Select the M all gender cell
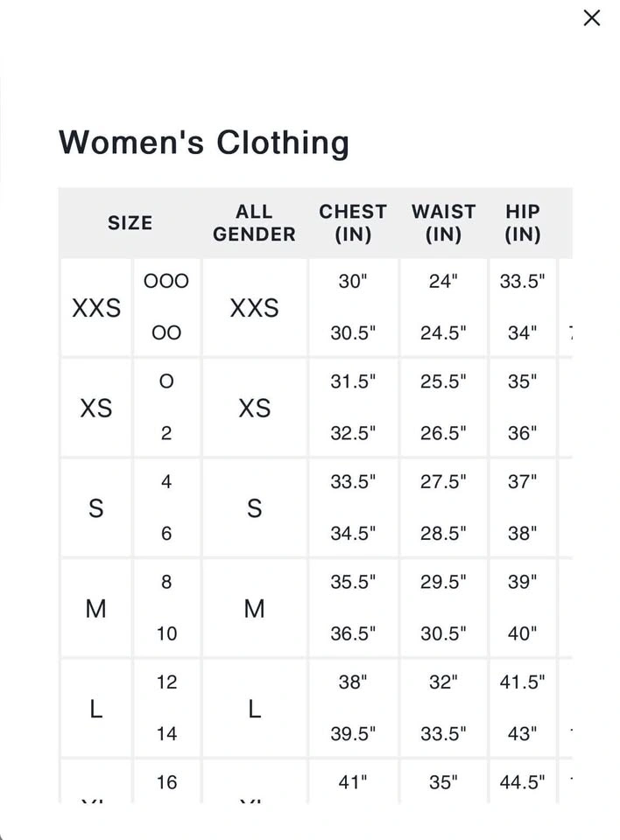Viewport: 620px width, 840px height. 254,609
